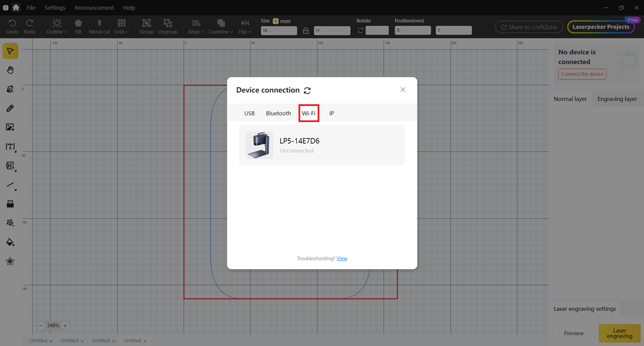Screen dimensions: 644x346
Task: Open the Grid dropdown
Action: pos(122,26)
